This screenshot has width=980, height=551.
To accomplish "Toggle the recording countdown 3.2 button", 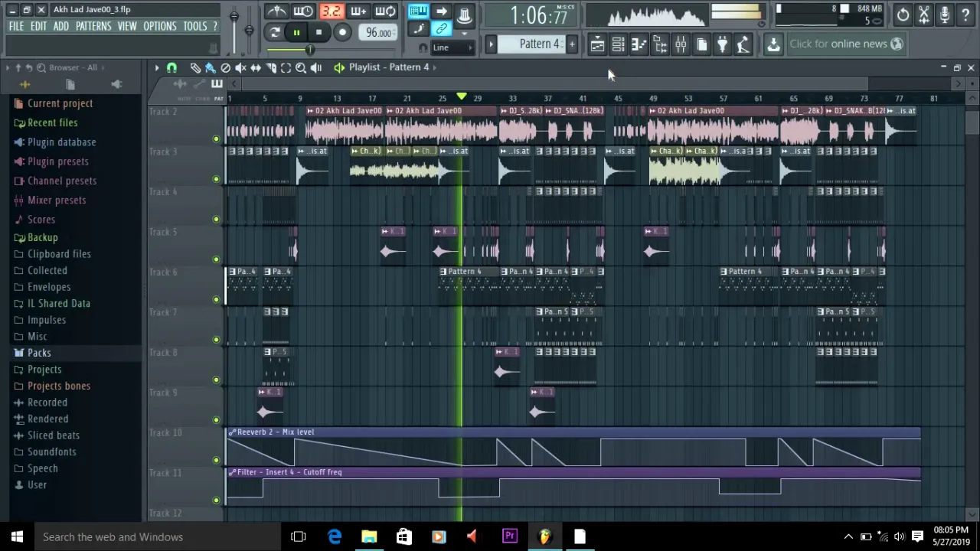I will (x=331, y=11).
